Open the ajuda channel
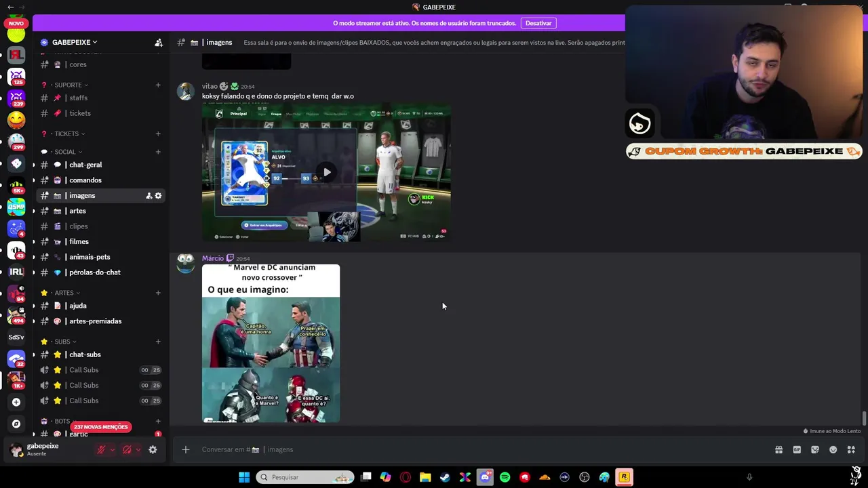This screenshot has width=868, height=488. (x=102, y=306)
